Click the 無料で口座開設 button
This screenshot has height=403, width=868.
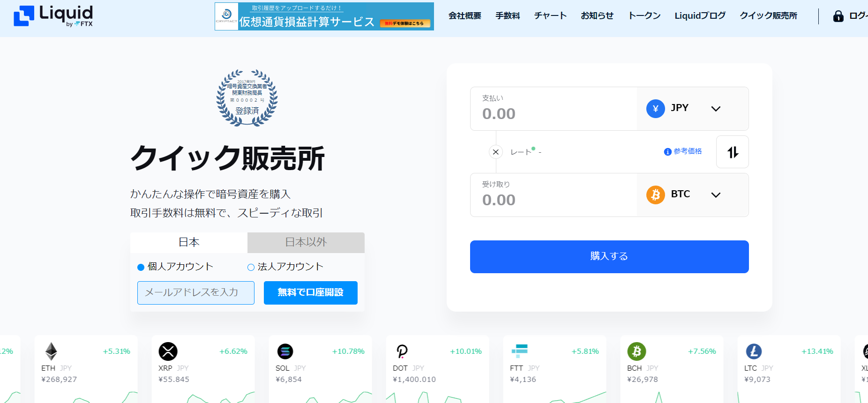point(311,293)
